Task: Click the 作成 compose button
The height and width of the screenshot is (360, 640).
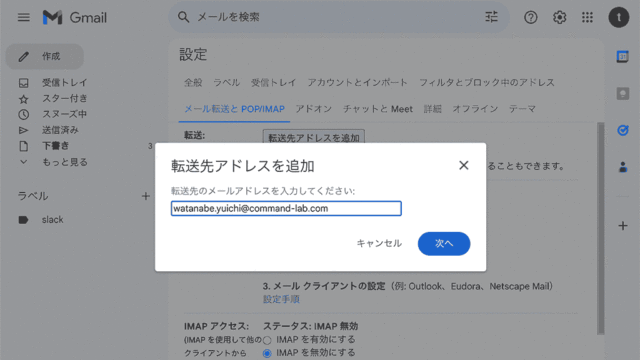Action: tap(44, 56)
